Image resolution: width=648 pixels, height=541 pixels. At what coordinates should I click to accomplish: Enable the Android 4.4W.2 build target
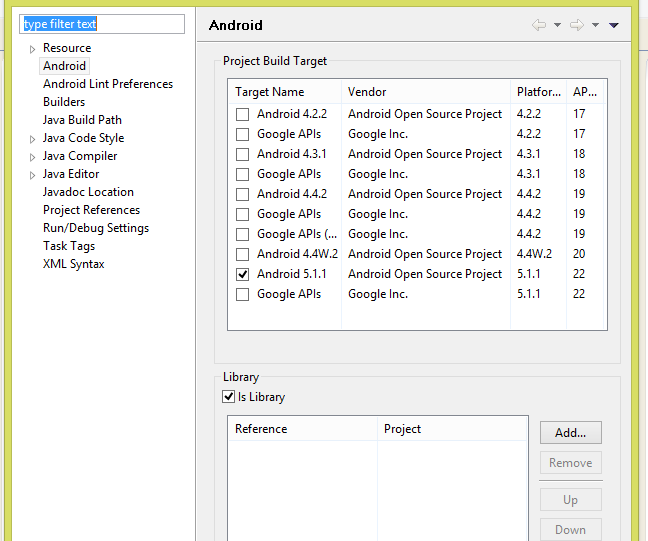(242, 254)
